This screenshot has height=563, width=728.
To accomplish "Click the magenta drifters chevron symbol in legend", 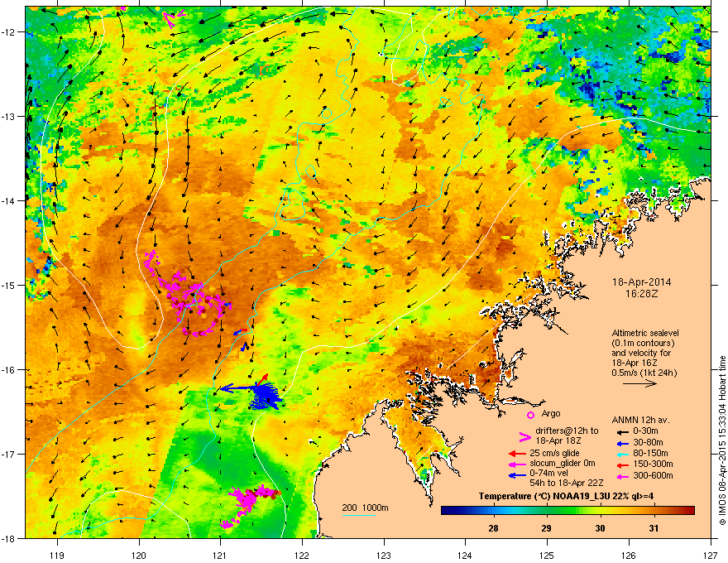I will 524,436.
